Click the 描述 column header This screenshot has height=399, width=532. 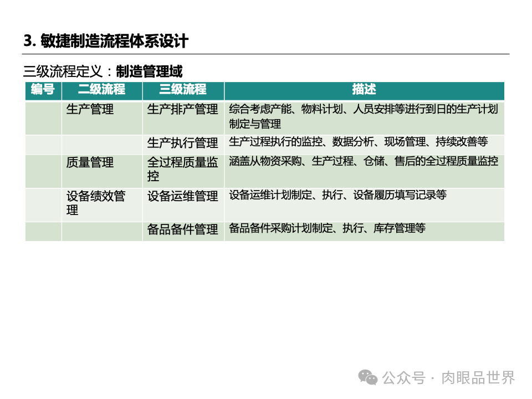(x=364, y=90)
